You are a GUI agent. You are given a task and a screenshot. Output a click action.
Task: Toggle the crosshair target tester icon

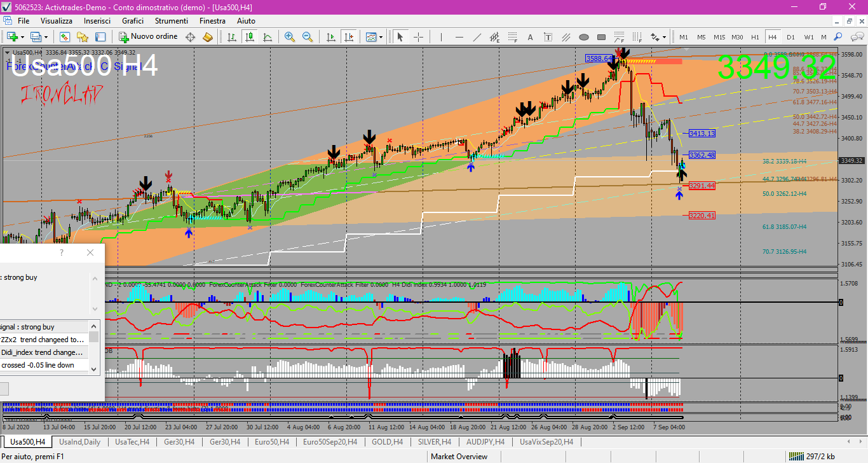coord(190,37)
